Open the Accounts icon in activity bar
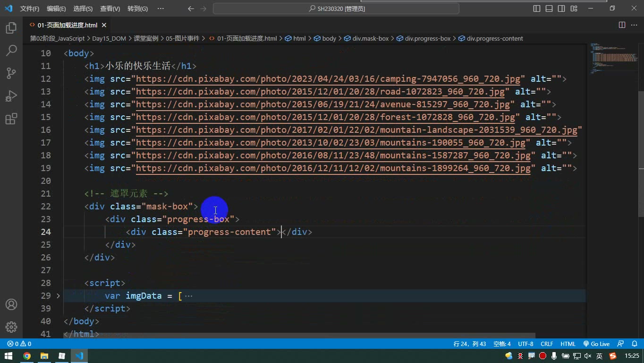 coord(11,304)
